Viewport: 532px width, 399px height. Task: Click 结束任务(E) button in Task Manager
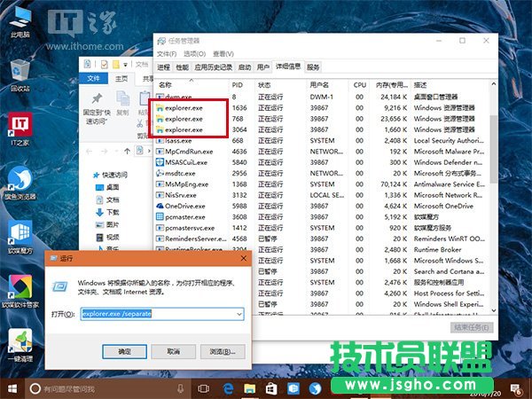point(472,327)
